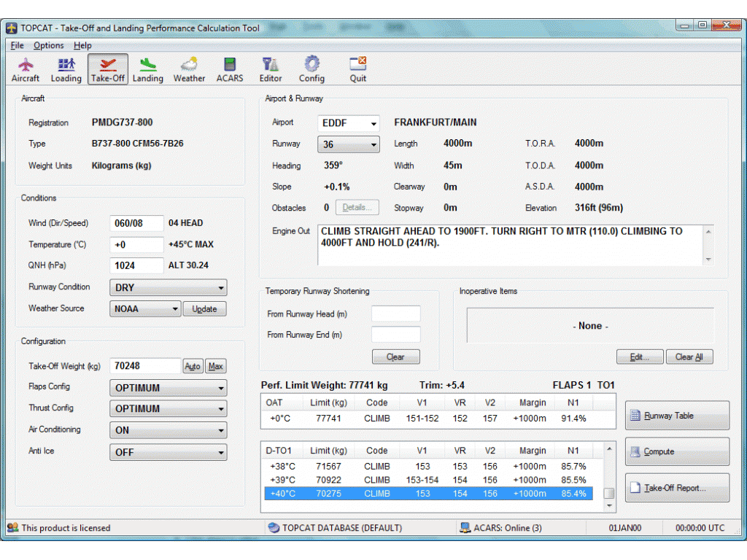The height and width of the screenshot is (560, 747).
Task: Open the Options menu
Action: [49, 45]
